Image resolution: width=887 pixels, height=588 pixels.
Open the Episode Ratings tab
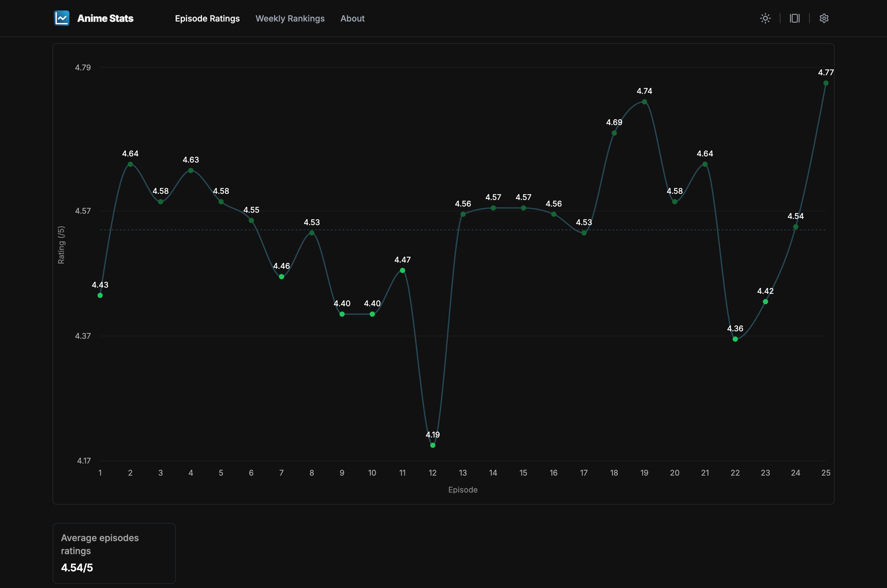[x=207, y=18]
